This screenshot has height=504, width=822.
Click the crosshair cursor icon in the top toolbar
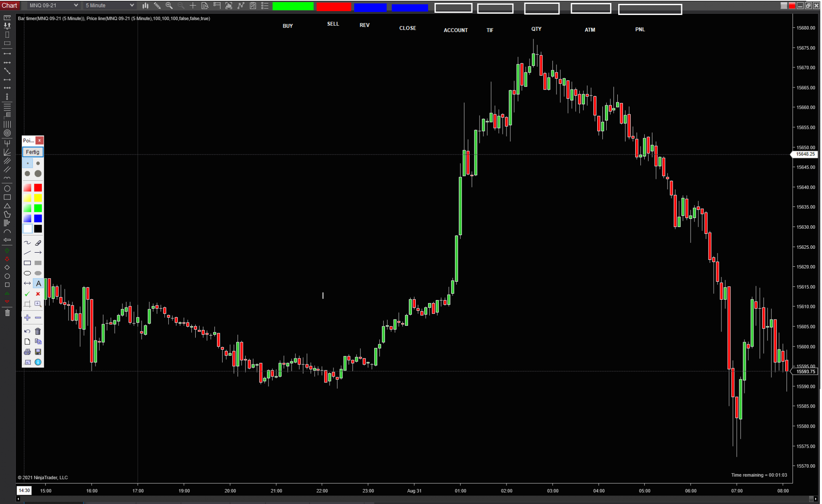(x=193, y=6)
